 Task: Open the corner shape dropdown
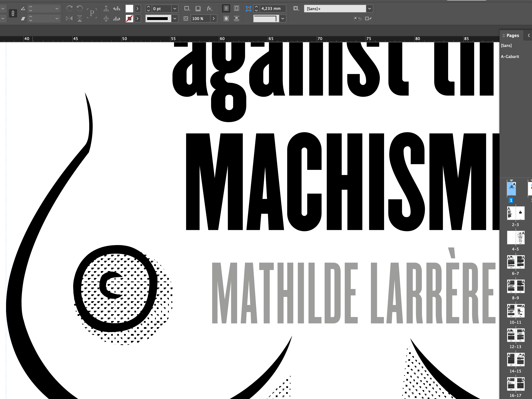[283, 18]
